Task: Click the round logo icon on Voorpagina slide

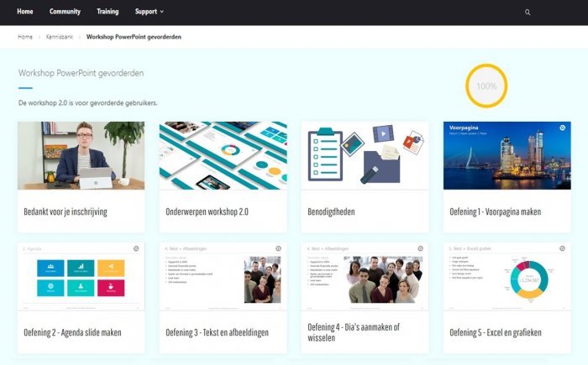Action: point(562,128)
